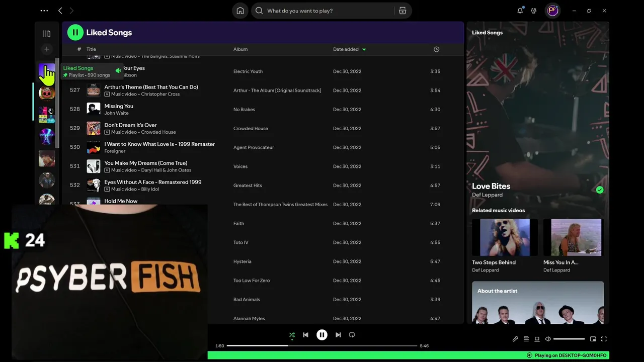Open artist link Foreigner
Screen dimensions: 644x362
[x=115, y=151]
